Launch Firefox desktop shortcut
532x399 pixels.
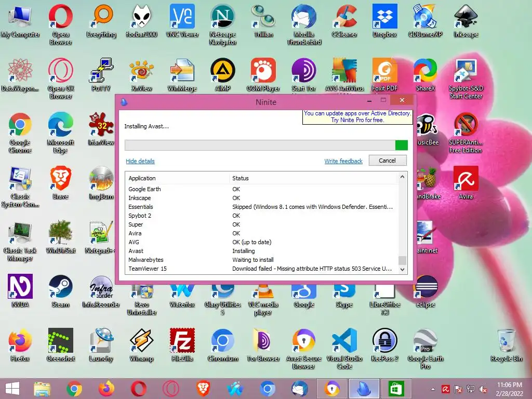point(20,345)
